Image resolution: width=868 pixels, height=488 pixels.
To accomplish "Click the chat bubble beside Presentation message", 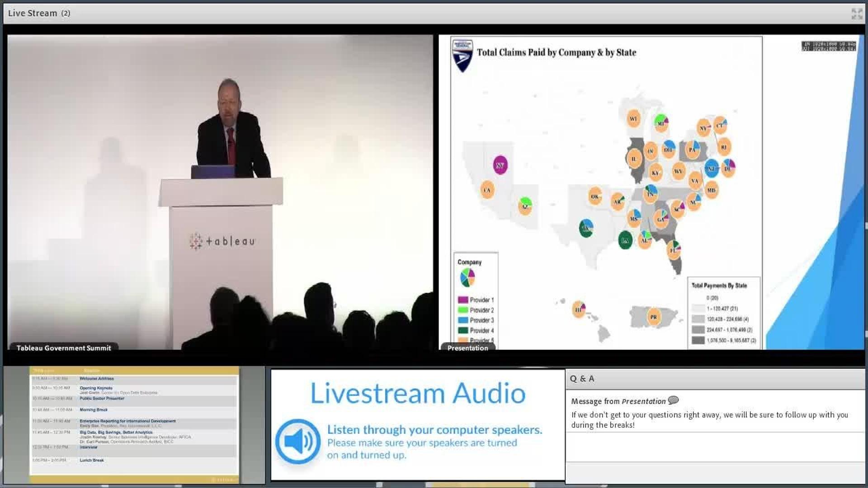I will coord(673,400).
